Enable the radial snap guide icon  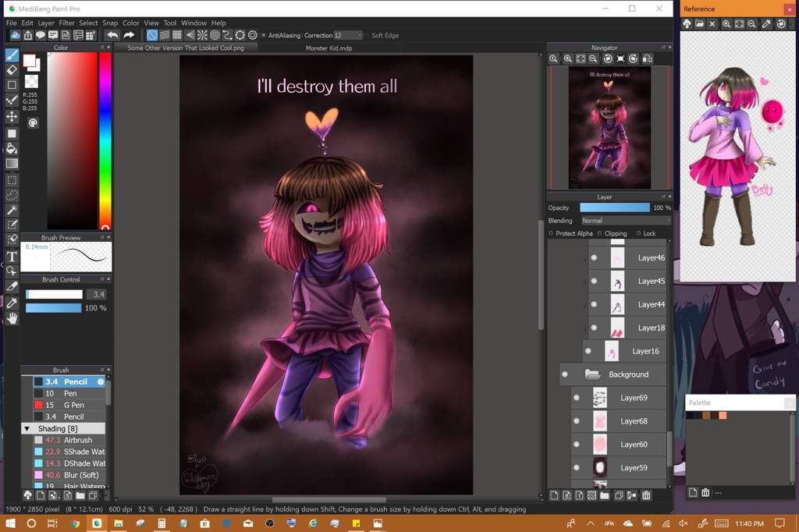[x=202, y=35]
